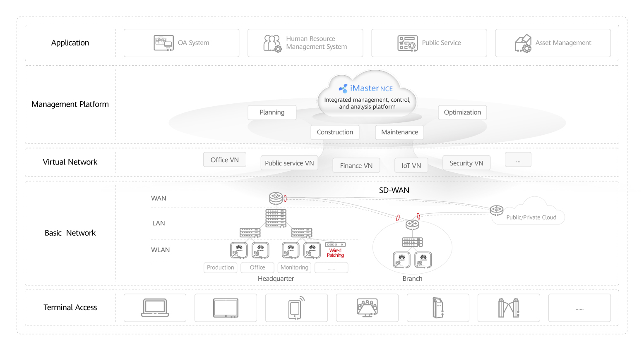Select the Finance VN label
Image resolution: width=644 pixels, height=351 pixels.
click(x=356, y=165)
